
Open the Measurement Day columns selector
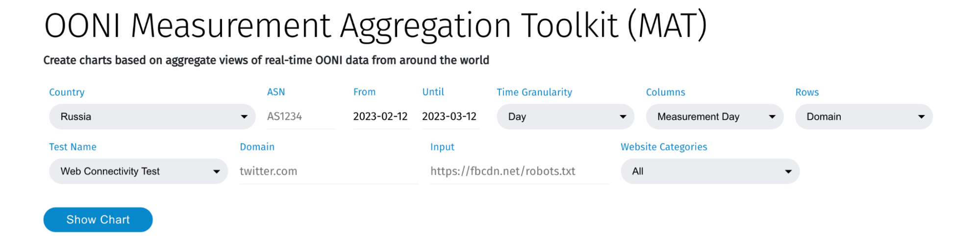tap(706, 117)
